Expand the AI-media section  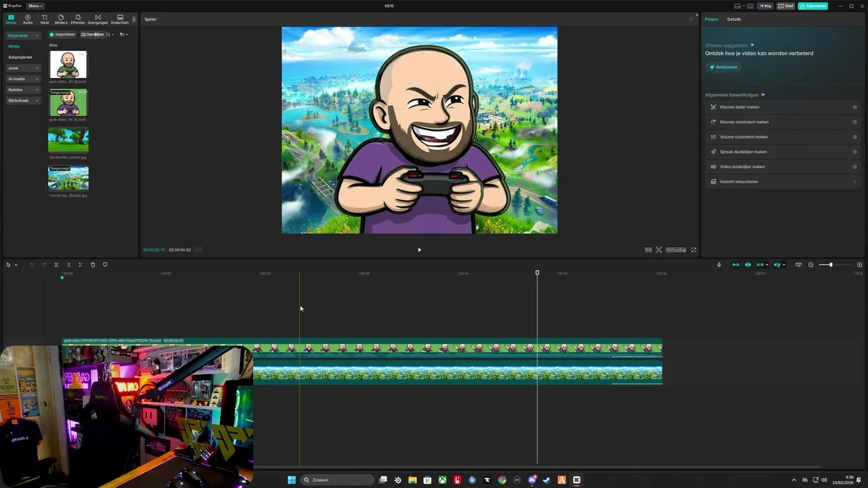tap(22, 79)
